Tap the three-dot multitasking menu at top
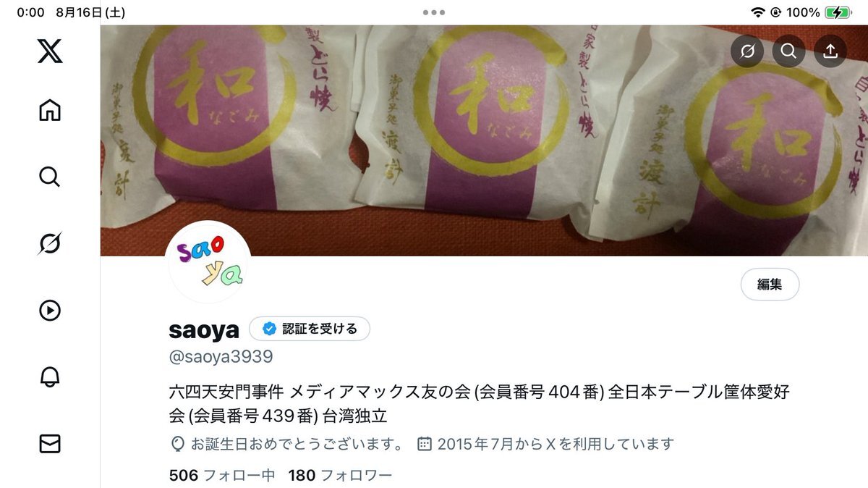Screen dimensions: 868x488 click(x=434, y=12)
